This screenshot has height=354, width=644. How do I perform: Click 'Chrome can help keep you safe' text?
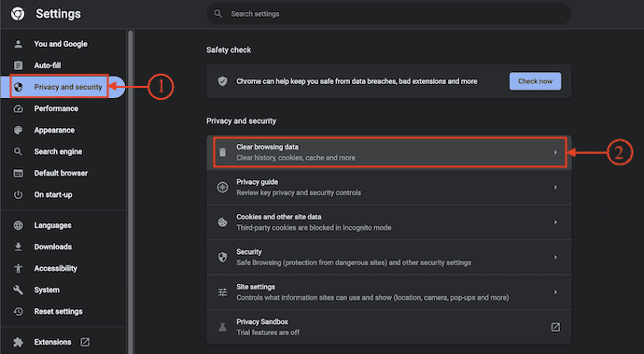357,81
